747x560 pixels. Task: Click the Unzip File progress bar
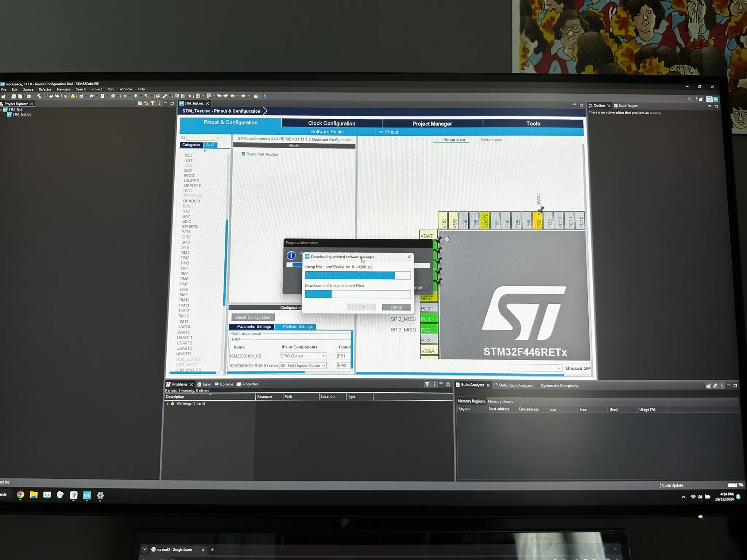coord(358,276)
